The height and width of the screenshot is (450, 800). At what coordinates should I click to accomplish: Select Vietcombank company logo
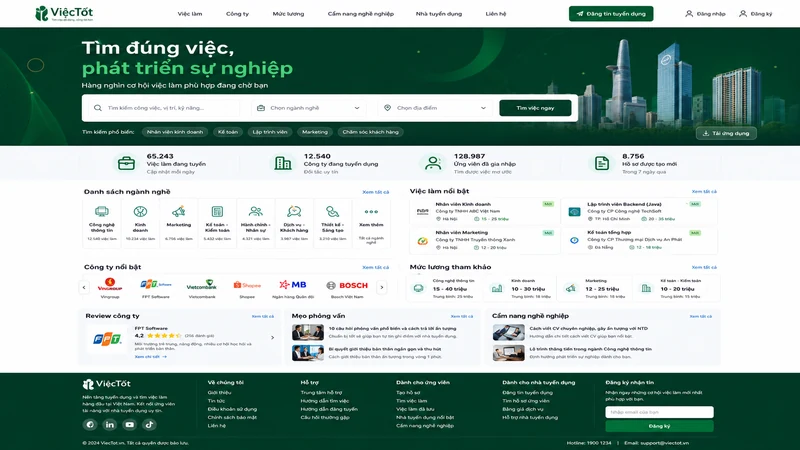[202, 285]
